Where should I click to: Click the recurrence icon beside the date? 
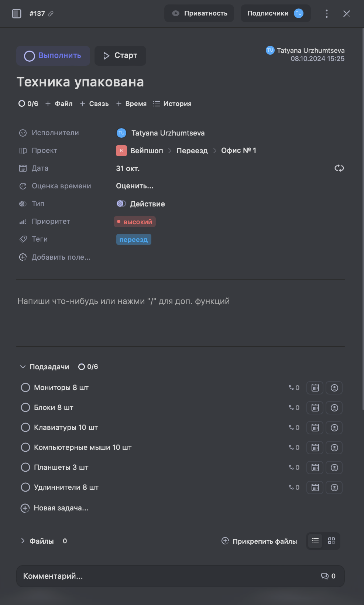click(x=339, y=168)
